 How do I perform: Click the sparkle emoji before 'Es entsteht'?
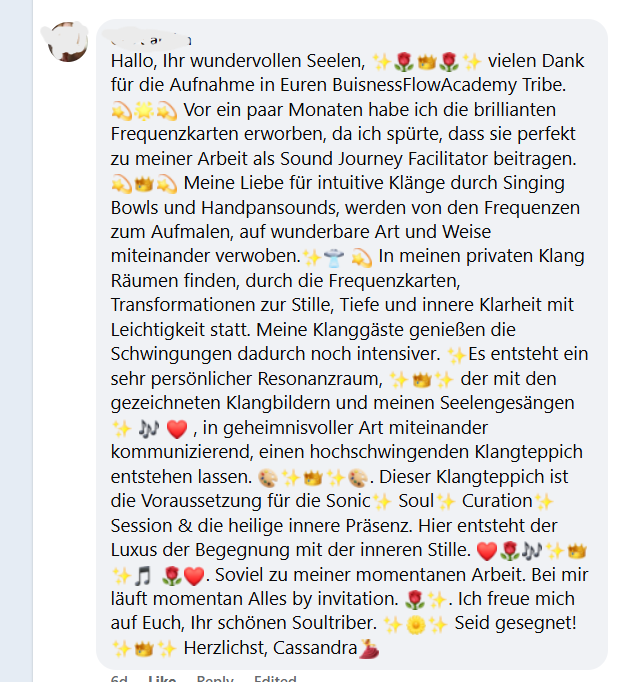457,355
